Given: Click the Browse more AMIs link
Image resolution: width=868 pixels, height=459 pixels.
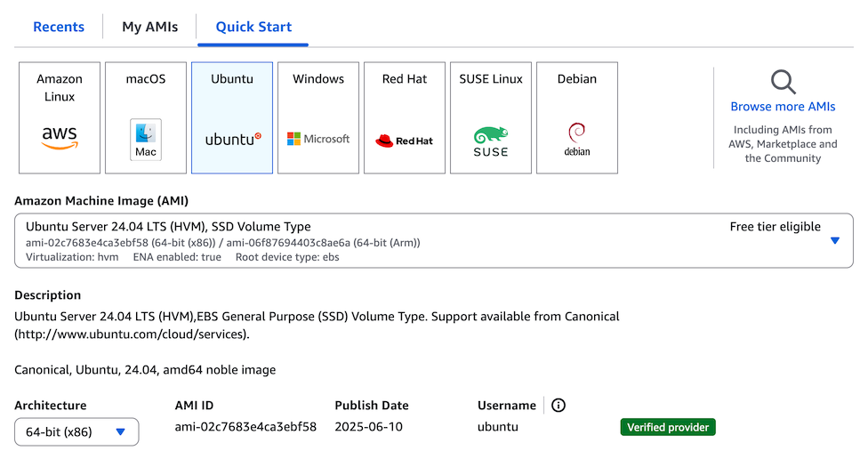Looking at the screenshot, I should pyautogui.click(x=783, y=107).
